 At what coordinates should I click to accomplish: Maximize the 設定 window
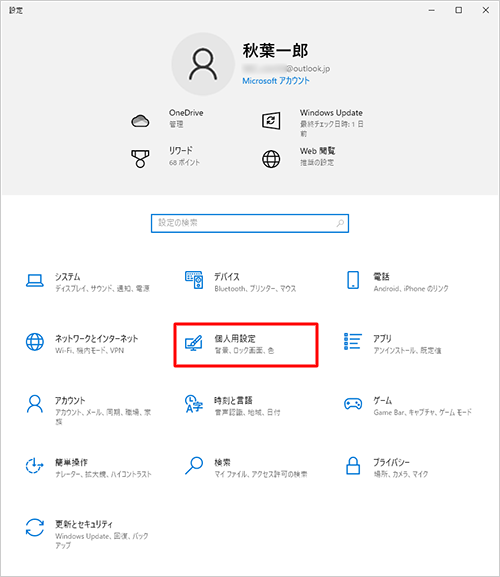coord(458,10)
